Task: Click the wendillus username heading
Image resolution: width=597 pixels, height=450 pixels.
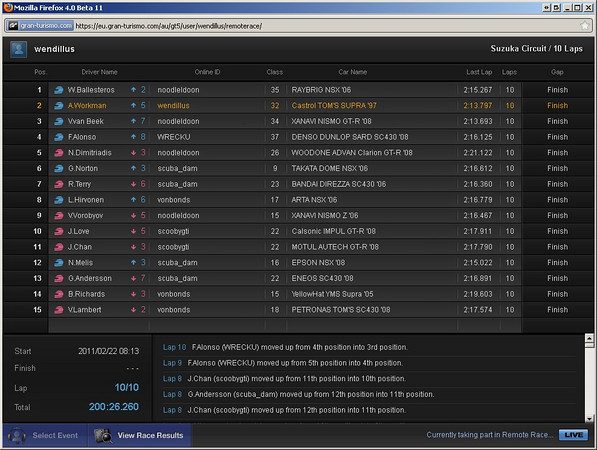Action: 54,49
